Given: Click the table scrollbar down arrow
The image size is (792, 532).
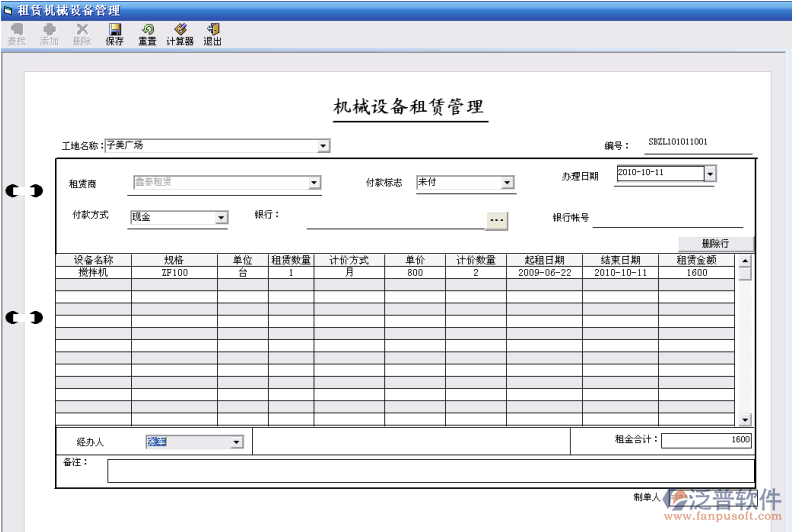Looking at the screenshot, I should click(744, 419).
